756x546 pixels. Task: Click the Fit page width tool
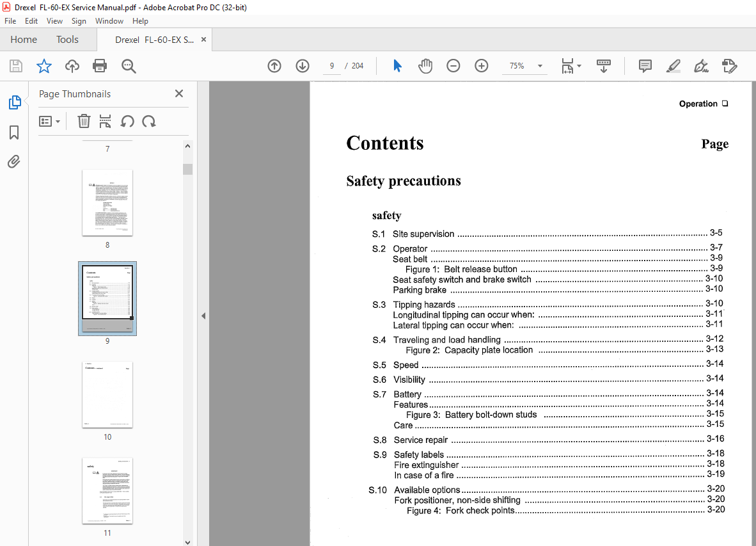(x=567, y=66)
